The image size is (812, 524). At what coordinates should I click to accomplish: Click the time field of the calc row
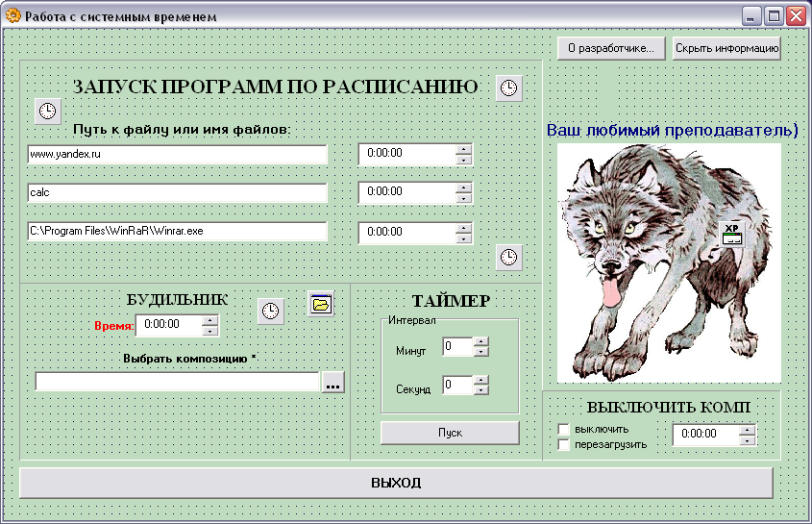click(407, 193)
